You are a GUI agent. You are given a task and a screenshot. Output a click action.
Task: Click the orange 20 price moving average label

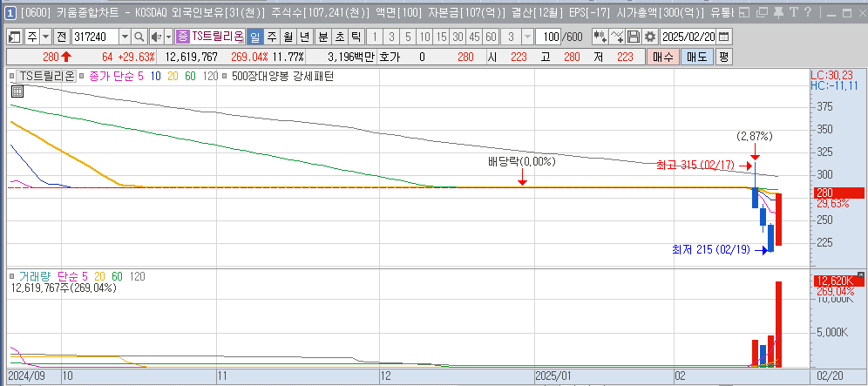[173, 77]
